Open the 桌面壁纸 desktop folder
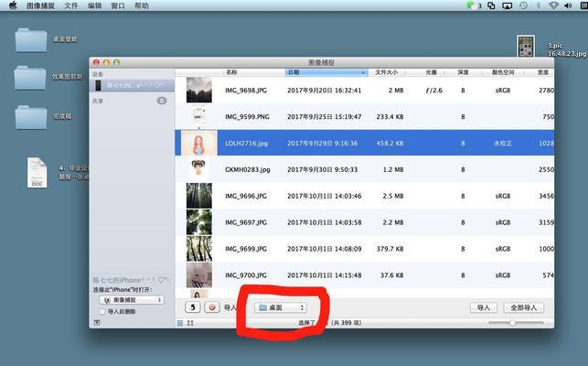Screen dimensions: 588x366 click(x=31, y=39)
